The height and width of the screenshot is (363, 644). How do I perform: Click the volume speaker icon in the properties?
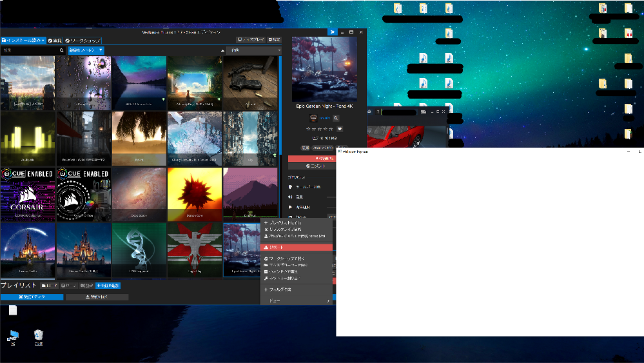(290, 197)
